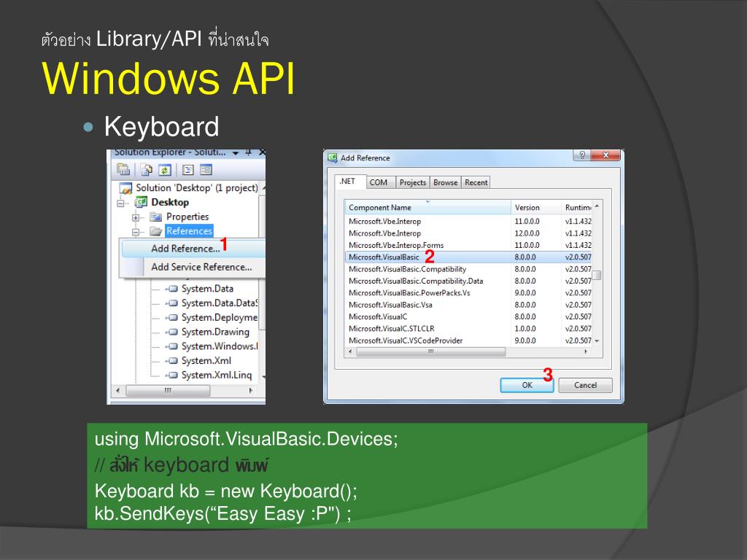Click View Class Diagram toolbar icon

[x=206, y=169]
